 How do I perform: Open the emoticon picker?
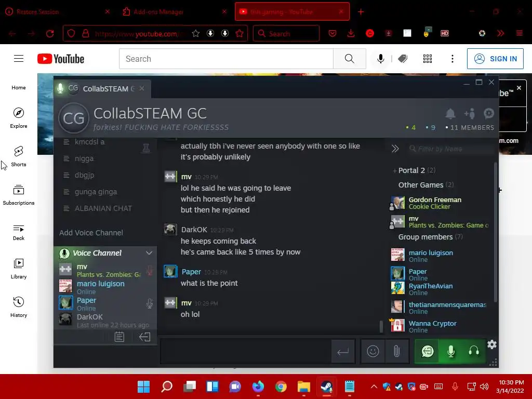(373, 351)
